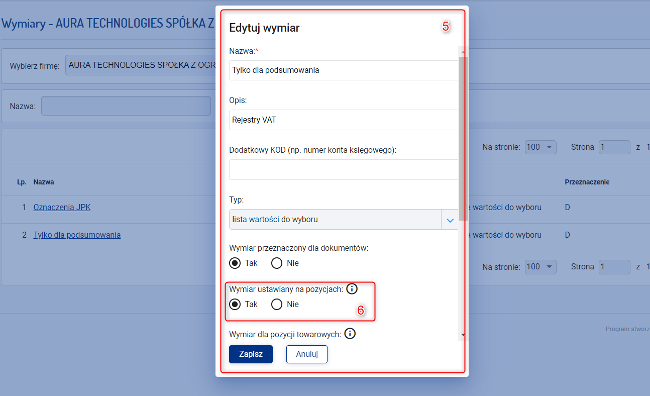The height and width of the screenshot is (396, 650).
Task: Open the Wybierz firmę company selector
Action: (141, 66)
